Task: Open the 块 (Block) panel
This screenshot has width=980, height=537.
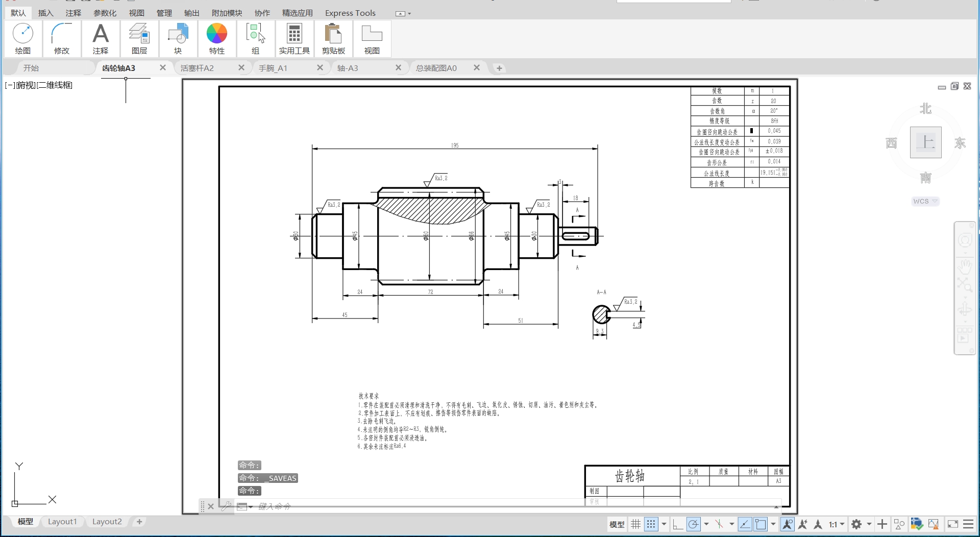Action: [178, 38]
